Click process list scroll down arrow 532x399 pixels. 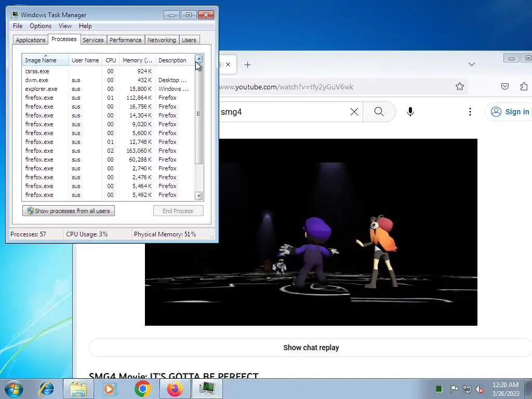[x=199, y=196]
